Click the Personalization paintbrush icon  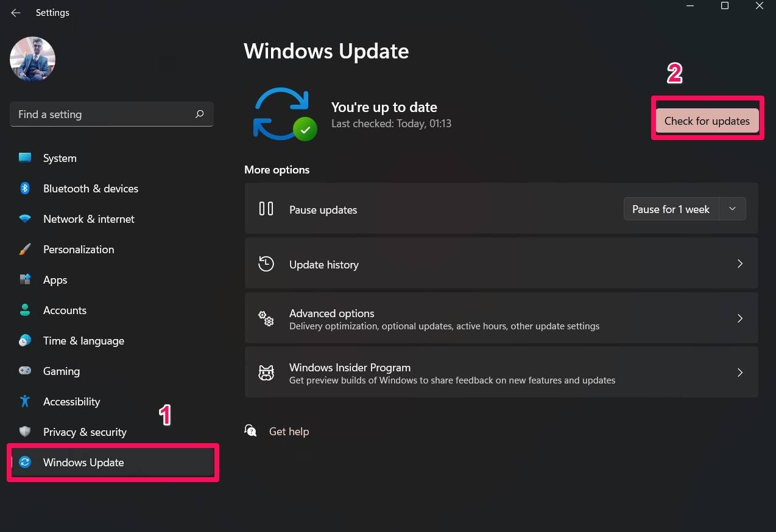(x=25, y=250)
